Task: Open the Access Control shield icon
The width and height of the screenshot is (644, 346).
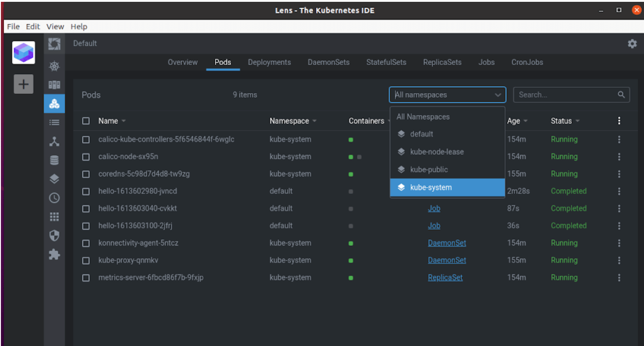Action: click(54, 235)
